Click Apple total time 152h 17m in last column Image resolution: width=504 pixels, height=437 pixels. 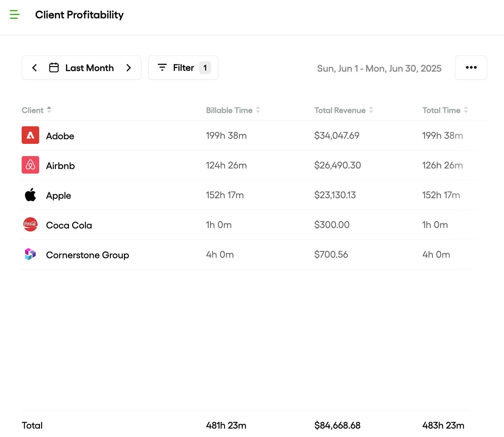441,195
